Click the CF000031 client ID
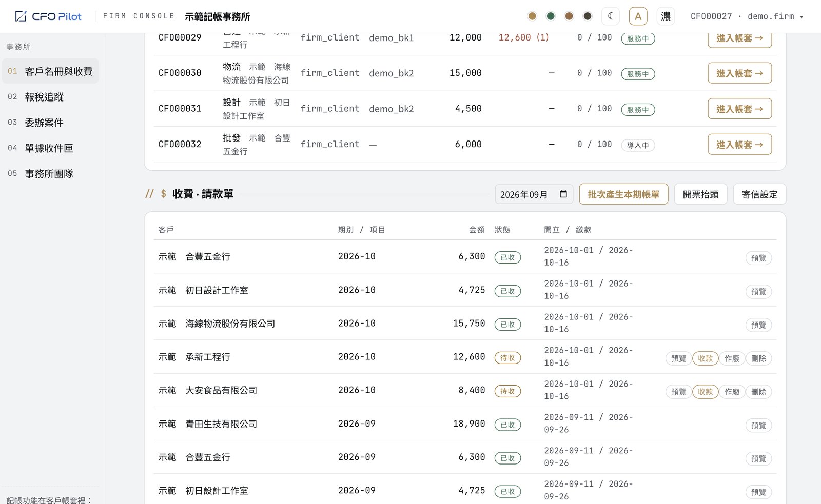The width and height of the screenshot is (821, 504). tap(180, 109)
